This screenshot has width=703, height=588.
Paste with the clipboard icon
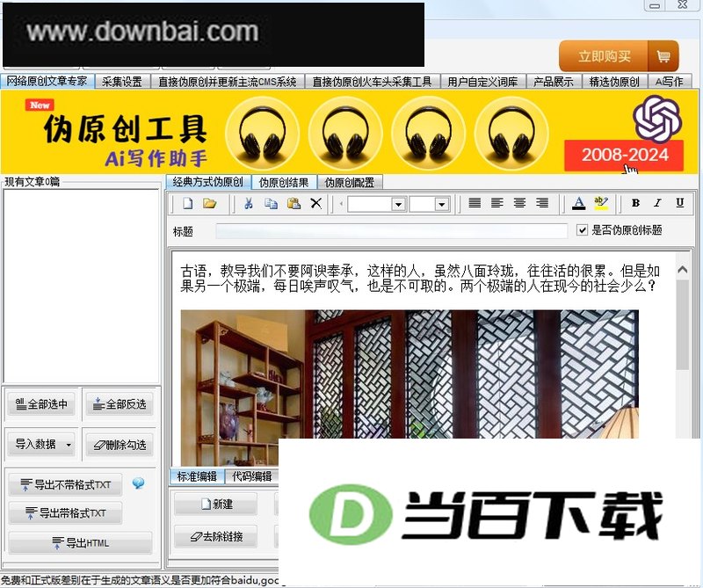[x=294, y=204]
